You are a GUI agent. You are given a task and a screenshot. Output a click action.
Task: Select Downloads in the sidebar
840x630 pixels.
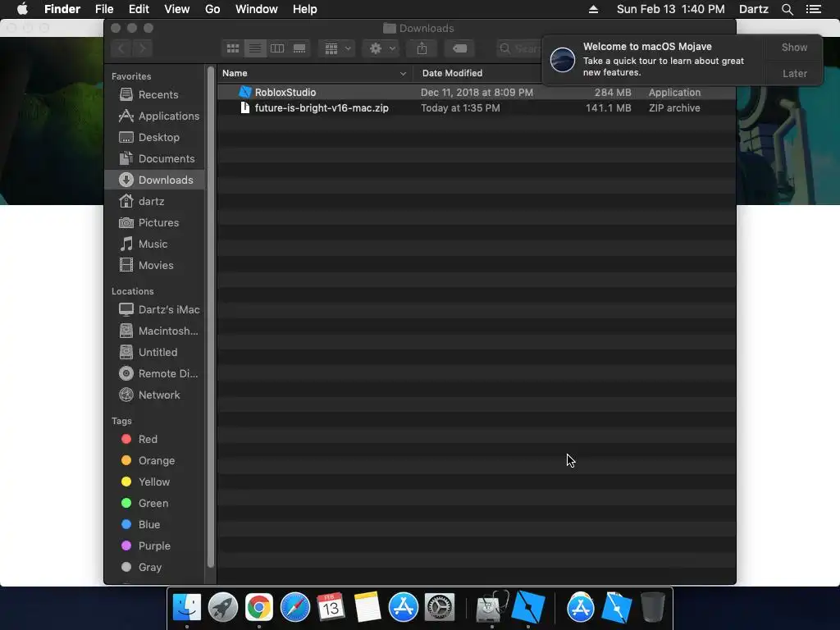[155, 180]
